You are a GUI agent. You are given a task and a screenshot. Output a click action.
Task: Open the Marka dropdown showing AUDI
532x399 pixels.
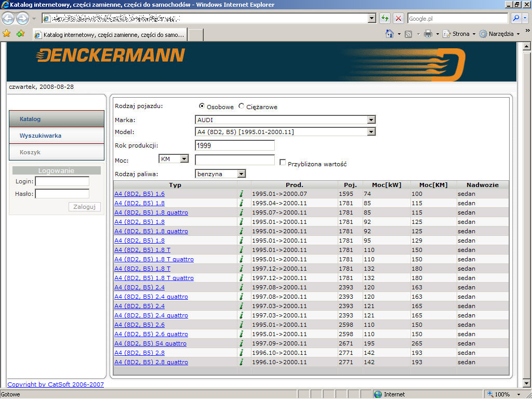tap(371, 120)
